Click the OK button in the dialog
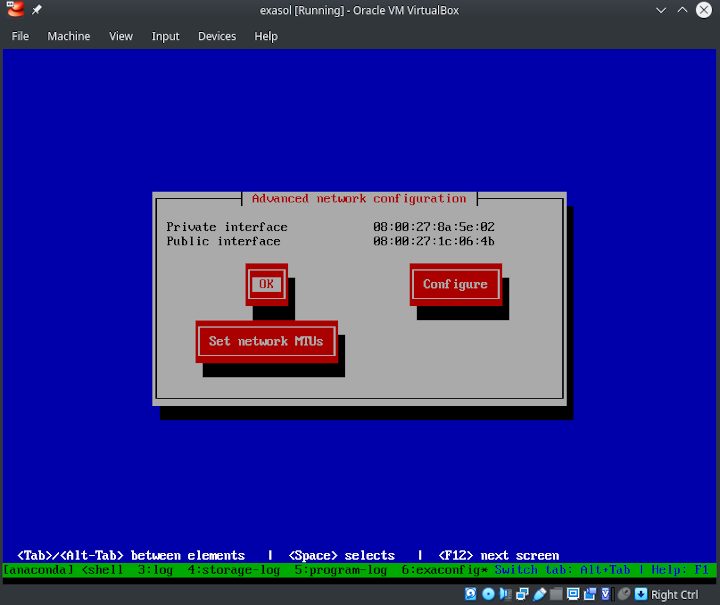Image resolution: width=720 pixels, height=605 pixels. click(266, 284)
